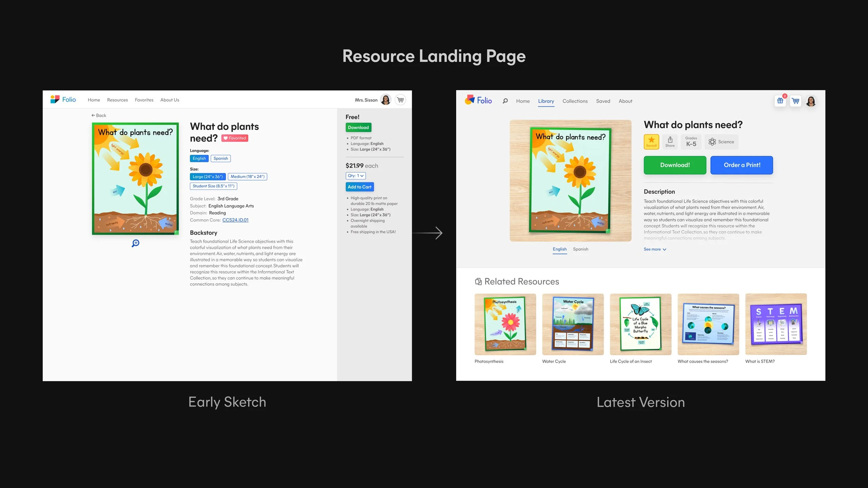Toggle the Saved star button
The width and height of the screenshot is (868, 488).
tap(651, 142)
